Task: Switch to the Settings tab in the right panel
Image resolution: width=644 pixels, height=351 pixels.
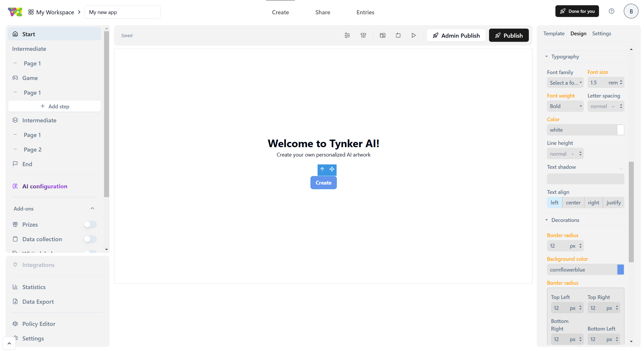Action: tap(601, 34)
